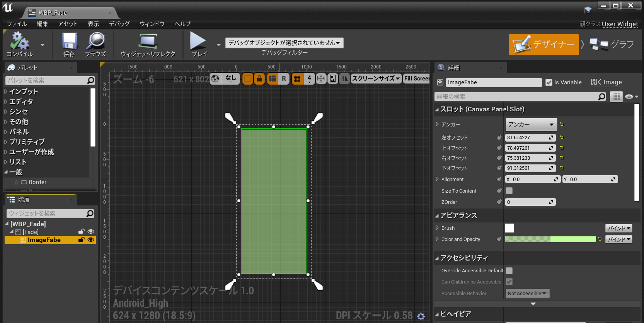Open the Screen Size dropdown
This screenshot has width=644, height=323.
click(x=376, y=79)
